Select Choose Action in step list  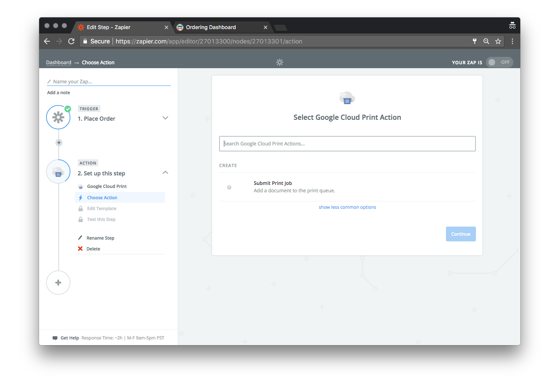[x=120, y=198]
